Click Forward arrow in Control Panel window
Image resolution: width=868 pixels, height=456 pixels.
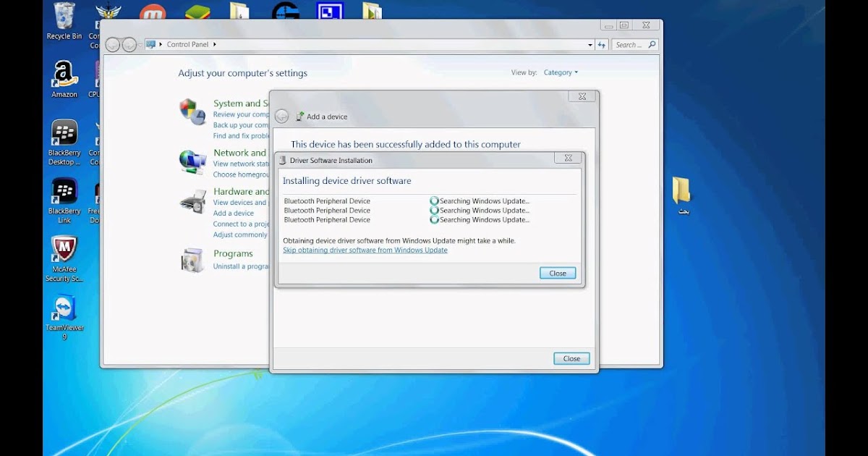click(129, 45)
